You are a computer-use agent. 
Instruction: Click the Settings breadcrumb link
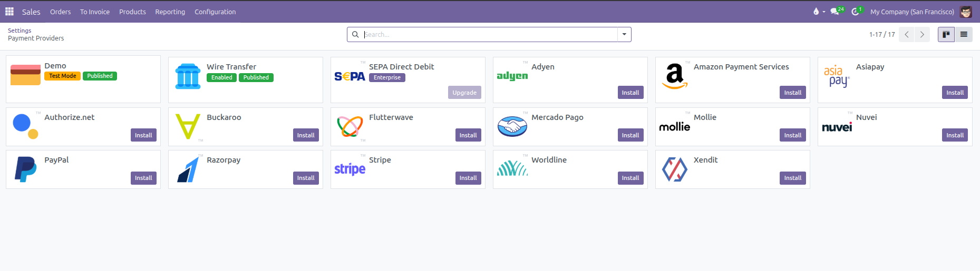(20, 31)
